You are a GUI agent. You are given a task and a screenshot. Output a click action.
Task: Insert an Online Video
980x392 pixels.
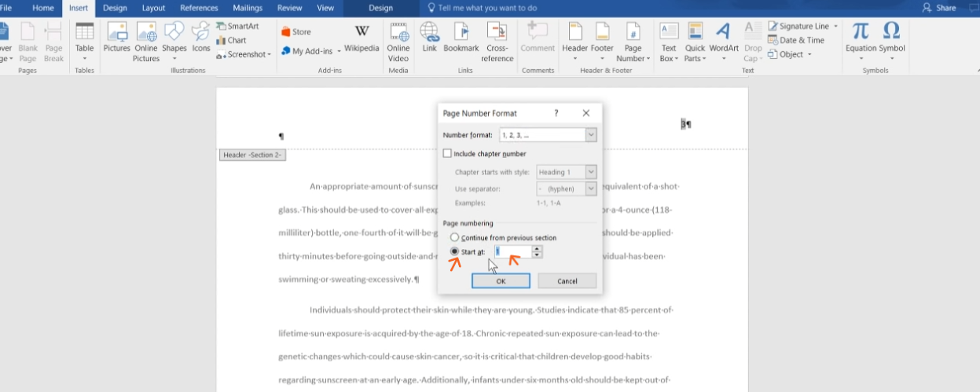(398, 42)
